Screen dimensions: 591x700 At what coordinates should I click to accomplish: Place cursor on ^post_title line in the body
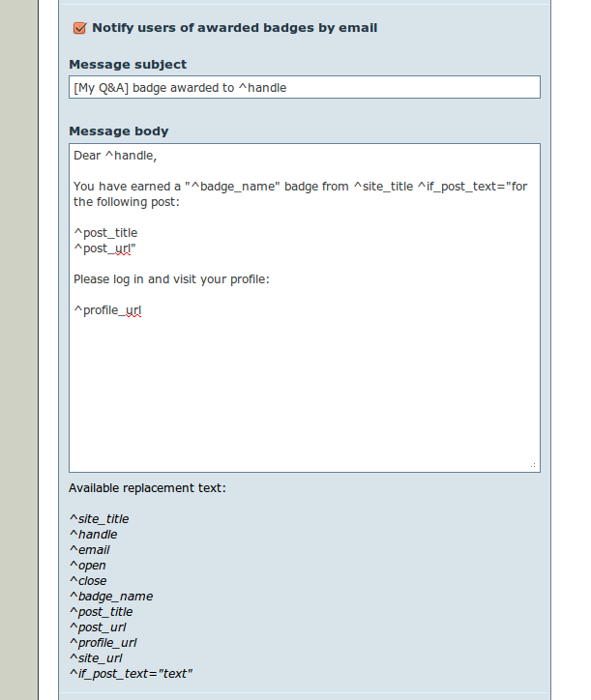point(105,232)
